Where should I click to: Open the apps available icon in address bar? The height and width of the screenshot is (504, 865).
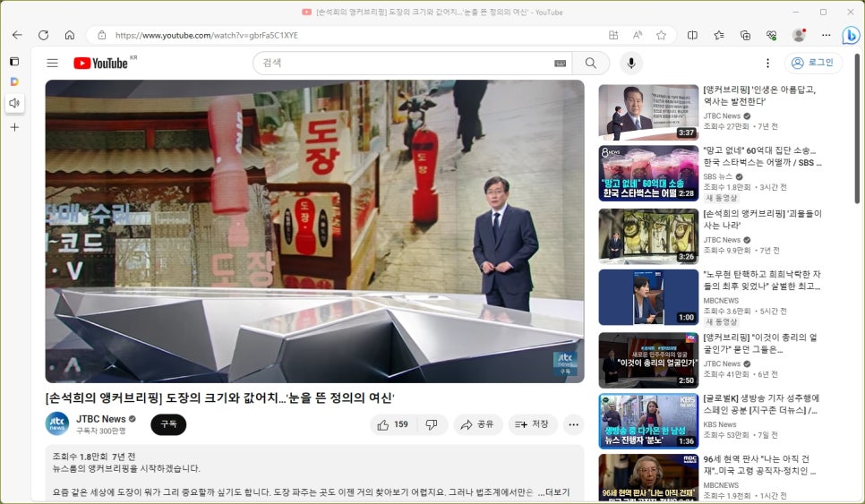(x=612, y=35)
